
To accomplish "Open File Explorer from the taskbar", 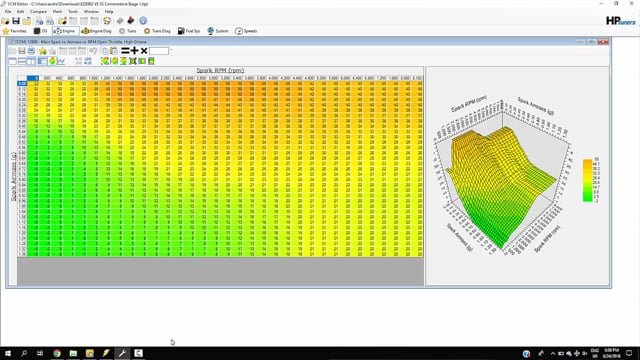I will (x=73, y=353).
